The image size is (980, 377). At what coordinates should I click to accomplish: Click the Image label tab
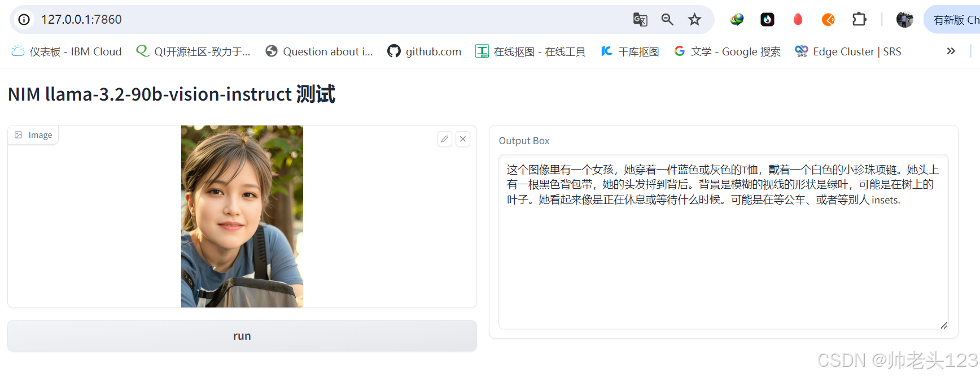coord(33,135)
